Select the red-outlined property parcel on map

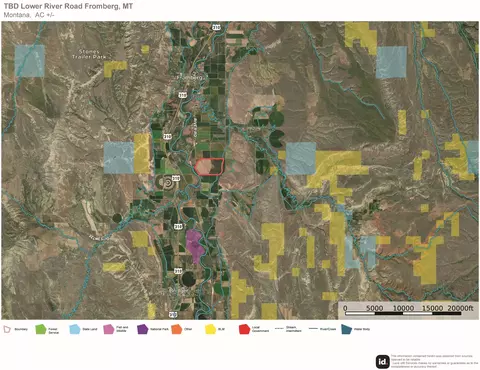coord(209,167)
